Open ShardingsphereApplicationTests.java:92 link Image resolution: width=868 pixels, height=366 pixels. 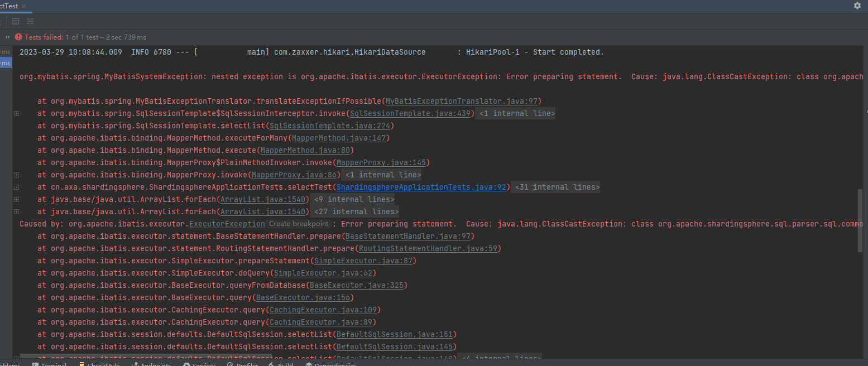pos(421,186)
